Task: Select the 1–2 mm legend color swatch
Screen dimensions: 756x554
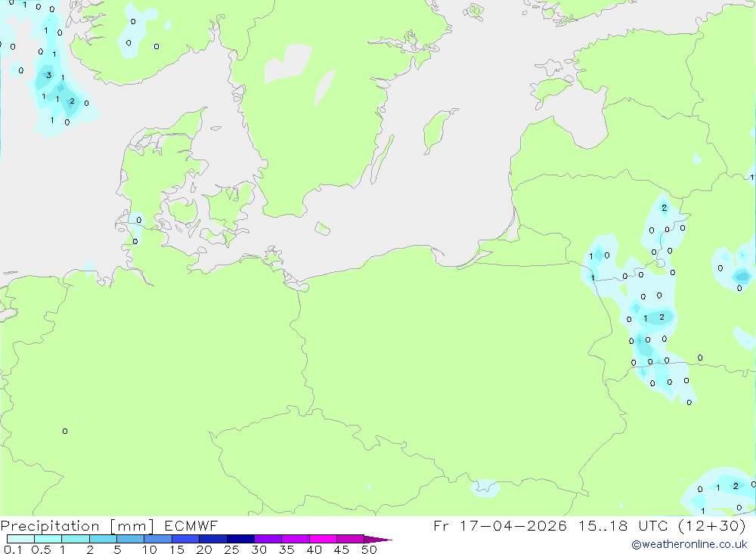Action: tap(76, 539)
